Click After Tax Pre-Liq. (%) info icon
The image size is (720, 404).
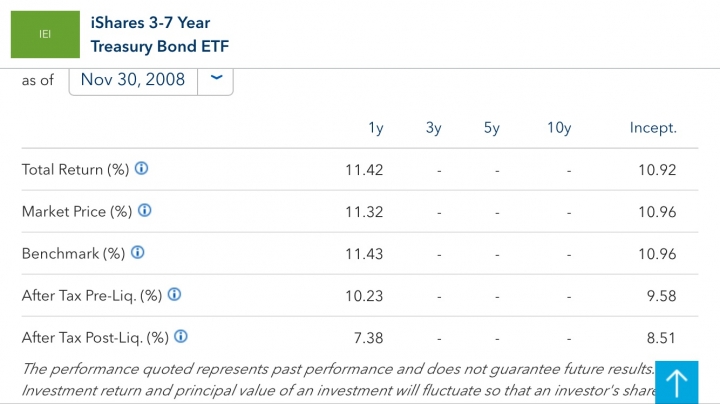(x=174, y=294)
